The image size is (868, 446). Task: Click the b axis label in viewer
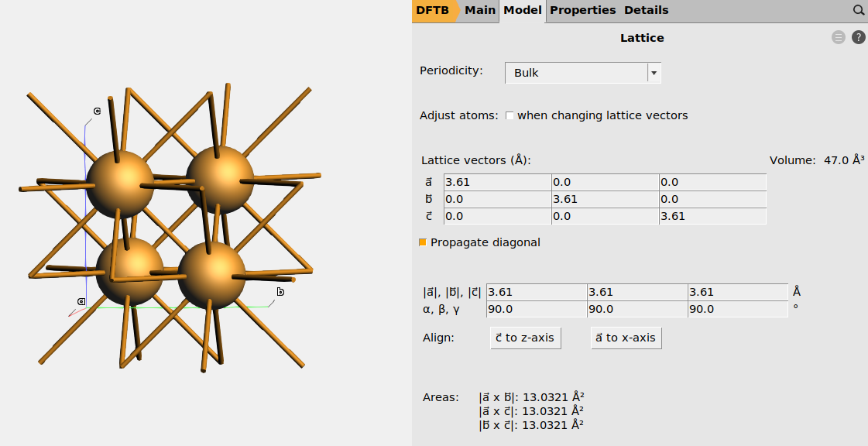(280, 292)
